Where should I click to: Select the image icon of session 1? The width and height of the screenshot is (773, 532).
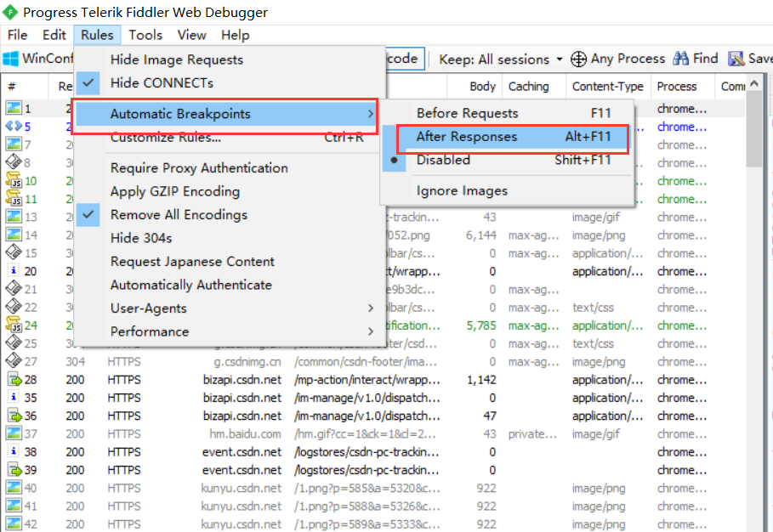pos(14,108)
